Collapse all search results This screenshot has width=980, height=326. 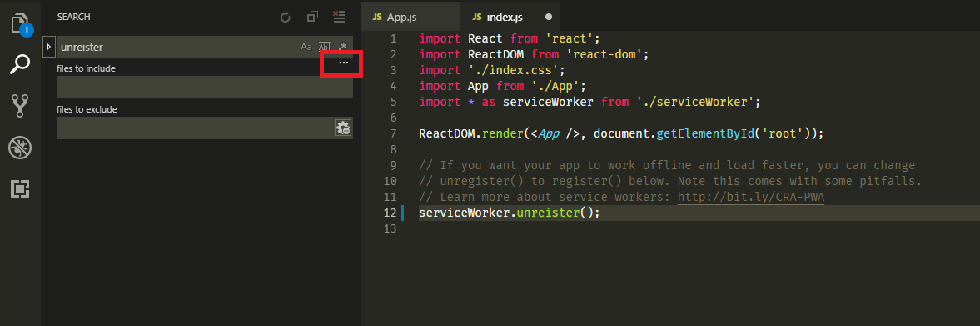click(x=312, y=17)
